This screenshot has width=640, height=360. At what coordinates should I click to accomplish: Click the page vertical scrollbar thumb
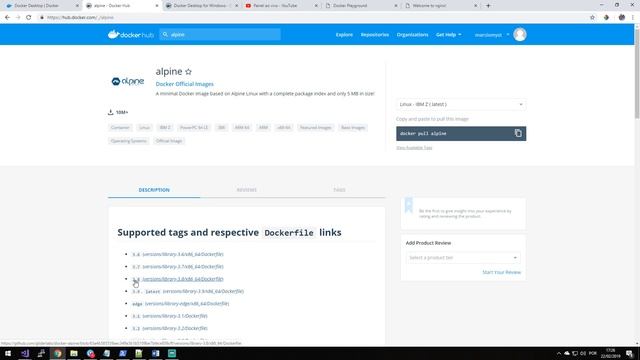[x=637, y=73]
